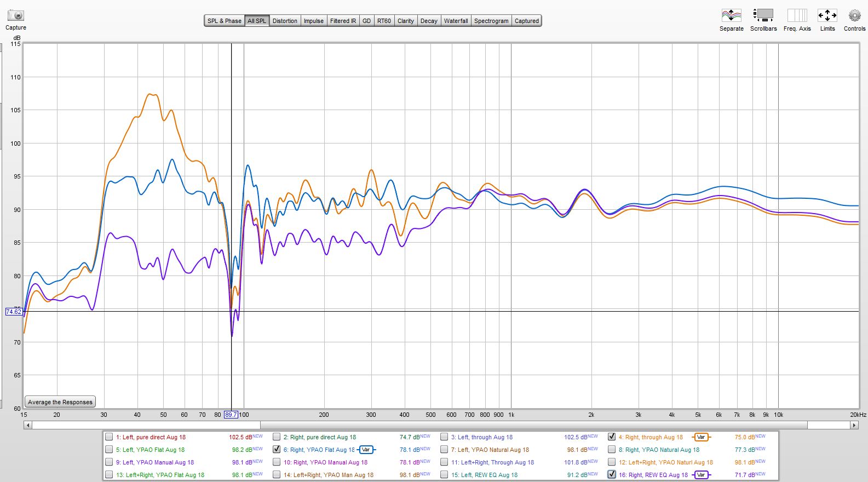
Task: Toggle the Scrollbars icon
Action: click(763, 16)
